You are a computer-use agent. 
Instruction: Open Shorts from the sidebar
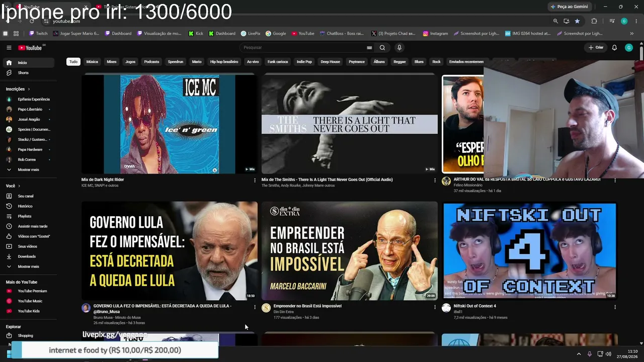(x=28, y=73)
